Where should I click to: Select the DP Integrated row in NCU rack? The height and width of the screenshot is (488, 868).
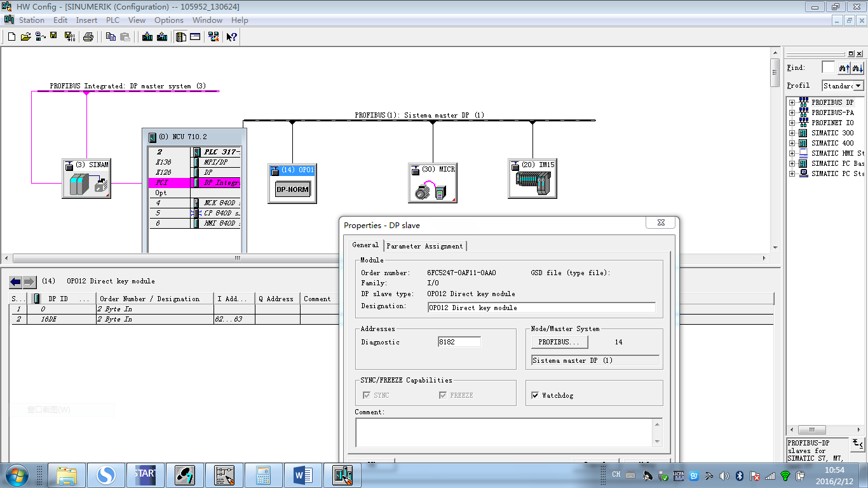[195, 182]
